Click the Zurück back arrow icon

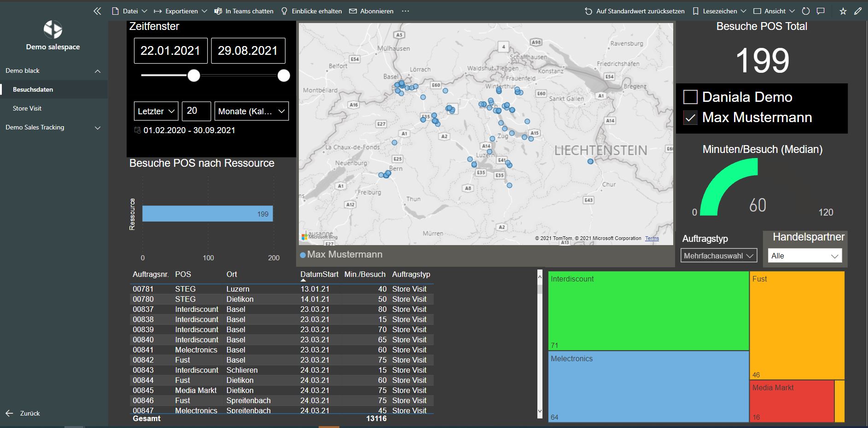pos(9,413)
